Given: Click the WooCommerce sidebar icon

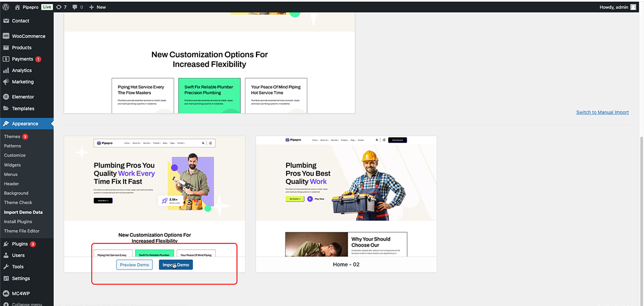Looking at the screenshot, I should tap(6, 36).
